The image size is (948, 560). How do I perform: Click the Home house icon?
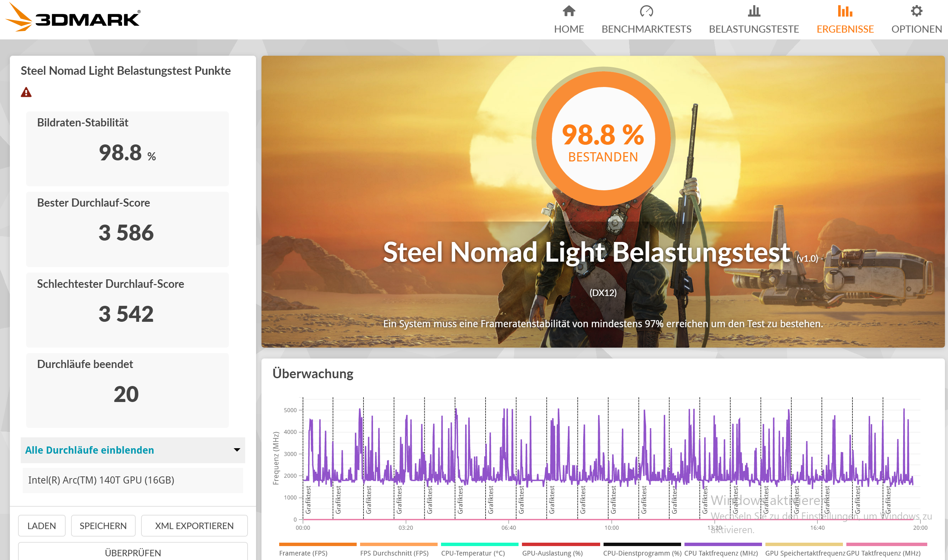569,11
